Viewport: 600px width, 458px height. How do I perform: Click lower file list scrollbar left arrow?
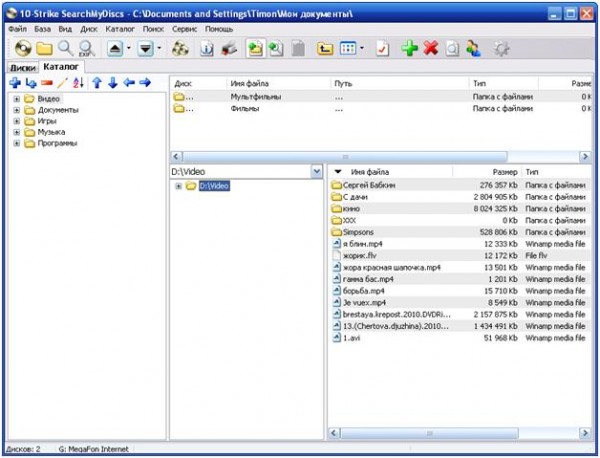(x=334, y=433)
